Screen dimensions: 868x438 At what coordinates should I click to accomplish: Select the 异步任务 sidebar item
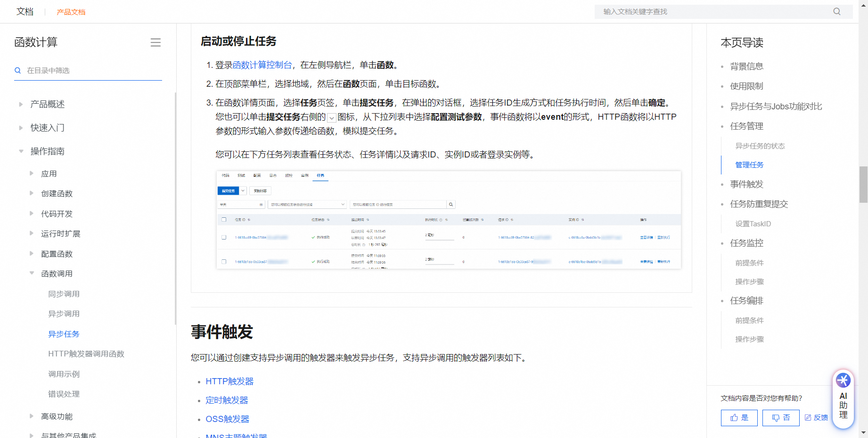coord(64,334)
